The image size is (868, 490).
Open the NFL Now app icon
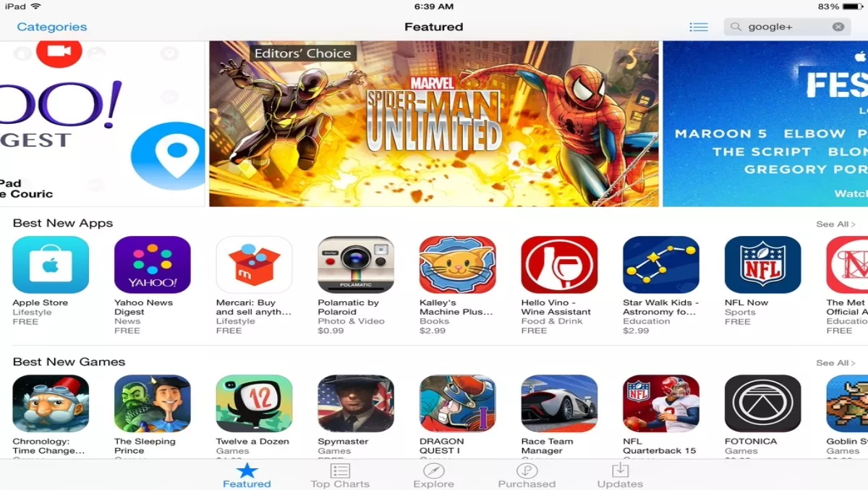click(763, 265)
